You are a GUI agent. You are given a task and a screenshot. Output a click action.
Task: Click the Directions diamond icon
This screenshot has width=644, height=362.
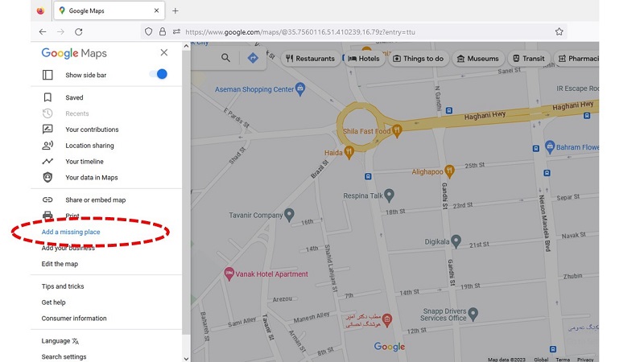[x=253, y=58]
